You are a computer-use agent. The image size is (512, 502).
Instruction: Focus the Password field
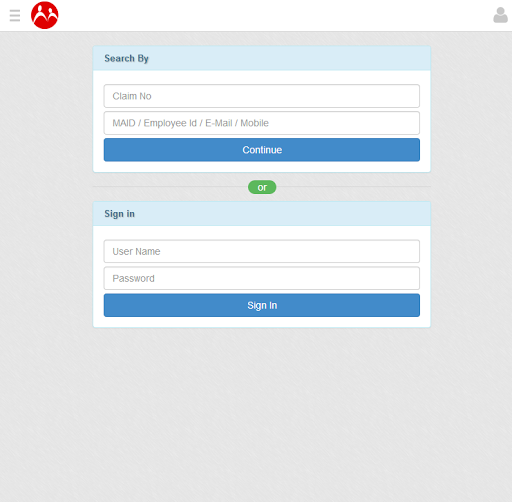click(262, 278)
